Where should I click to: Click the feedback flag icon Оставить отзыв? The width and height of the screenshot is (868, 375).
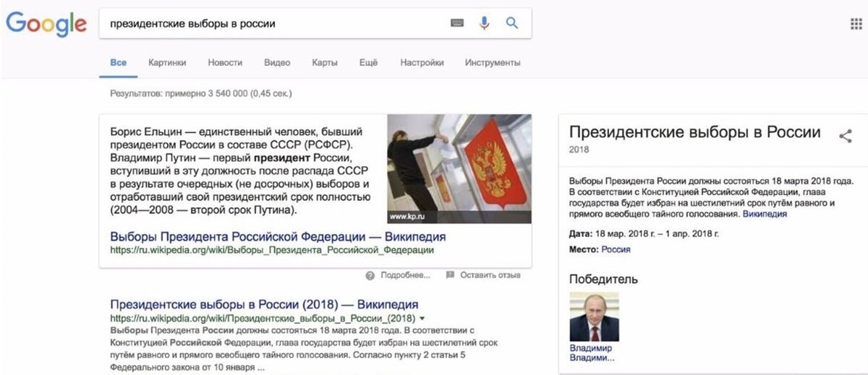[x=450, y=275]
